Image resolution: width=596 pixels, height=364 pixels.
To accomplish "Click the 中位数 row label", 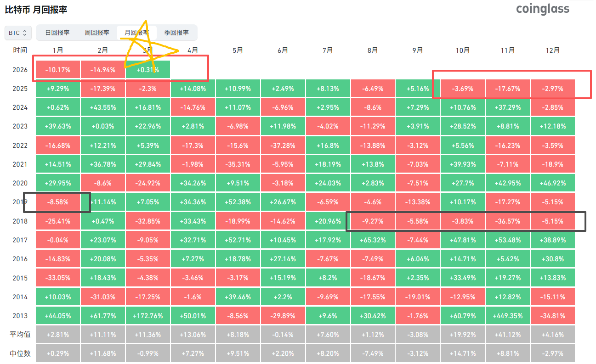I will point(20,354).
